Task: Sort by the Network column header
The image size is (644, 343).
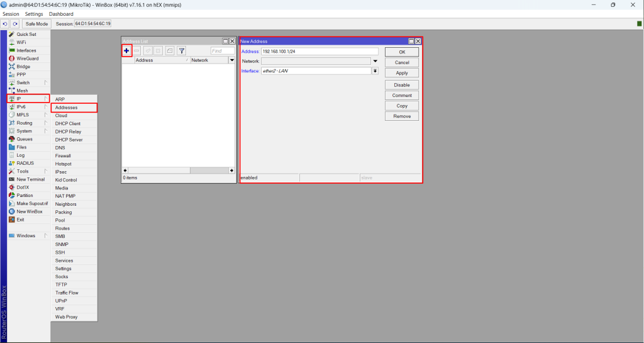Action: click(x=209, y=60)
